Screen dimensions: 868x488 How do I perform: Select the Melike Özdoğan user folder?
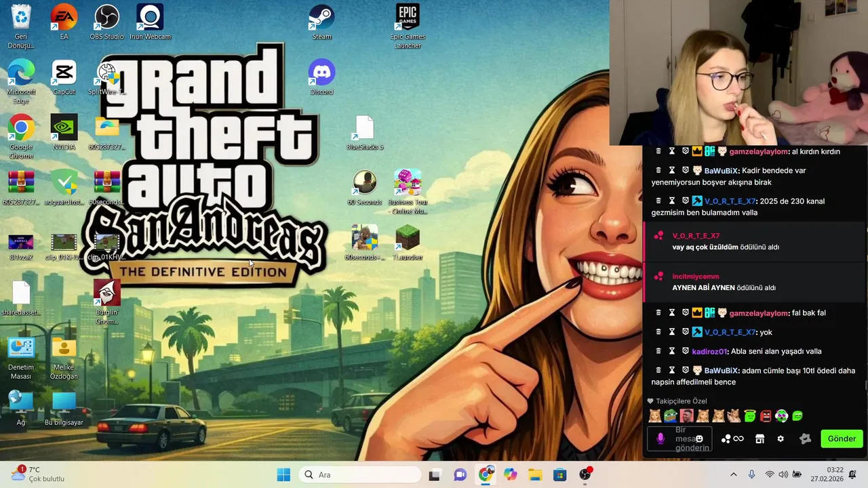[x=64, y=358]
